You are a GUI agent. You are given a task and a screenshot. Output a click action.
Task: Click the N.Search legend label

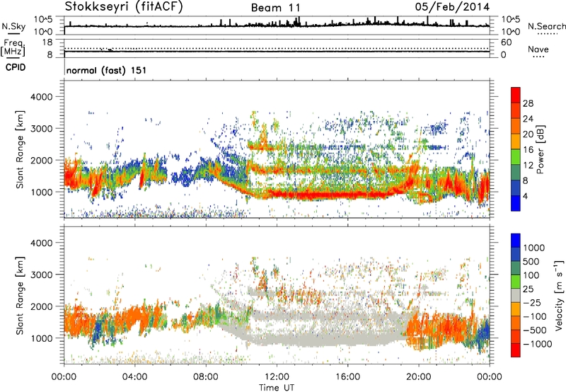coord(546,26)
